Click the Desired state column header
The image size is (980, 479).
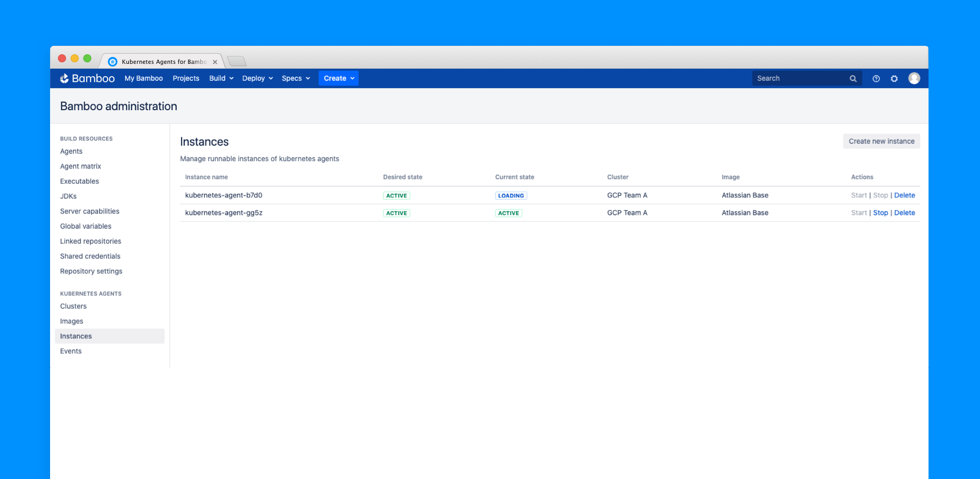(403, 177)
